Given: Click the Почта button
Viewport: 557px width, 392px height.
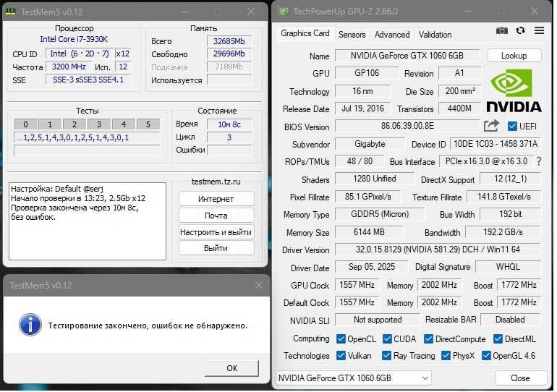Looking at the screenshot, I should (x=216, y=216).
